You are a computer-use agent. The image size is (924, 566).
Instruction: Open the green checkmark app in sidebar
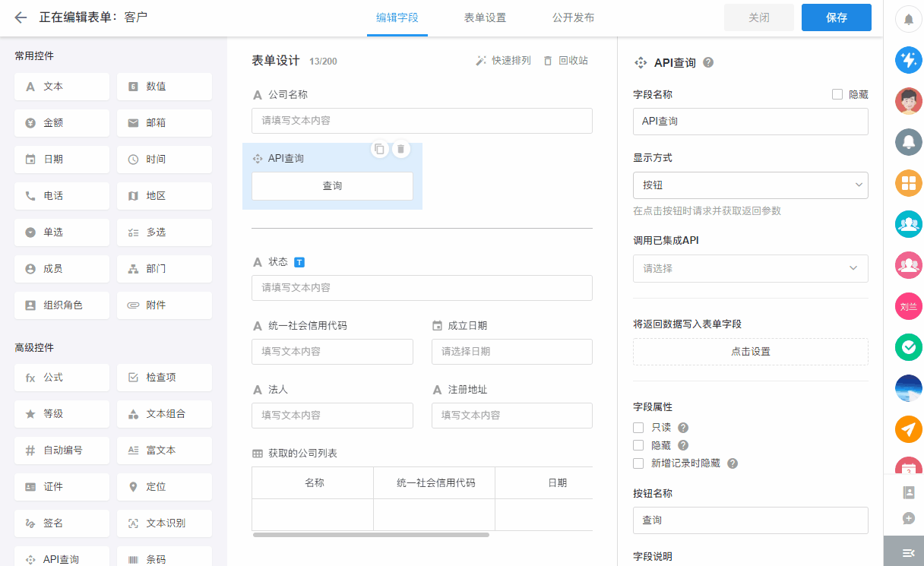coord(908,347)
